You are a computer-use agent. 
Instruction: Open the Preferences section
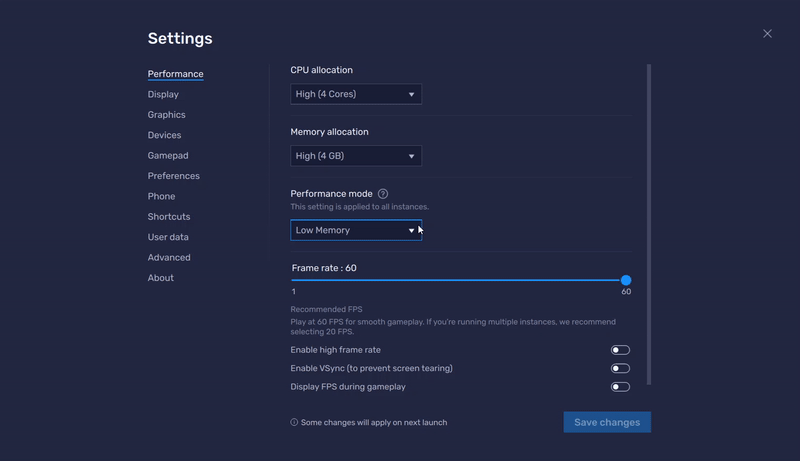click(173, 176)
